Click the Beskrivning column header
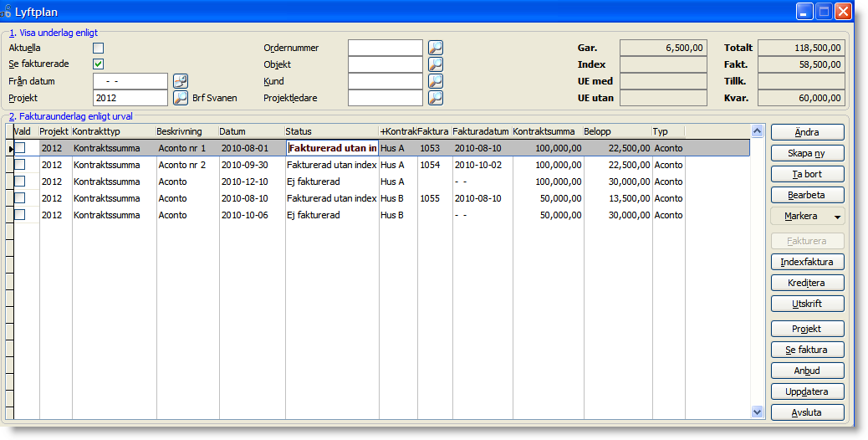 coord(187,131)
